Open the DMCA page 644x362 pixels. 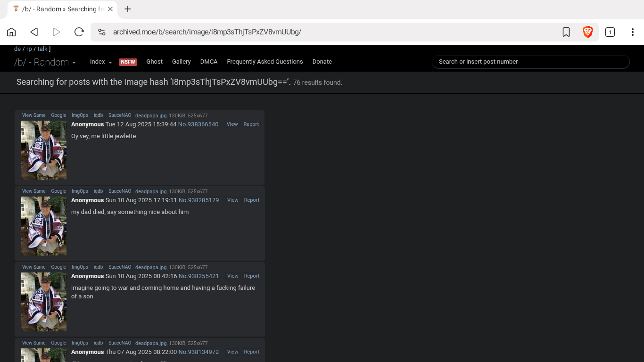[209, 62]
